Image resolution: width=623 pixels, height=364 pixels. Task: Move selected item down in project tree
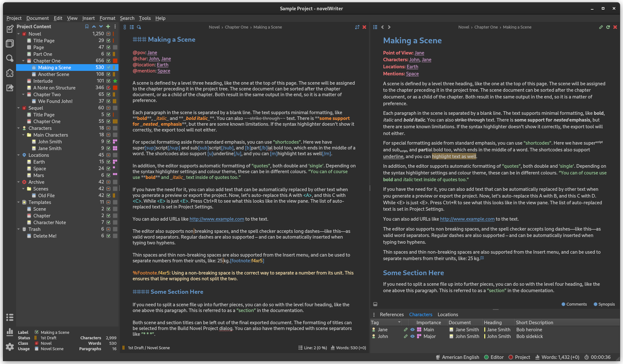[x=101, y=27]
